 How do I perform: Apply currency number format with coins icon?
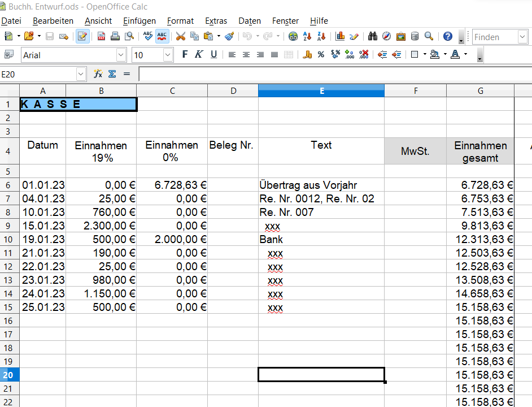point(307,55)
